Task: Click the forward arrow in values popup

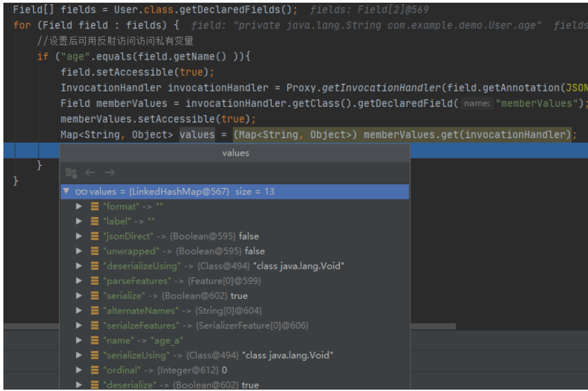Action: (x=109, y=172)
